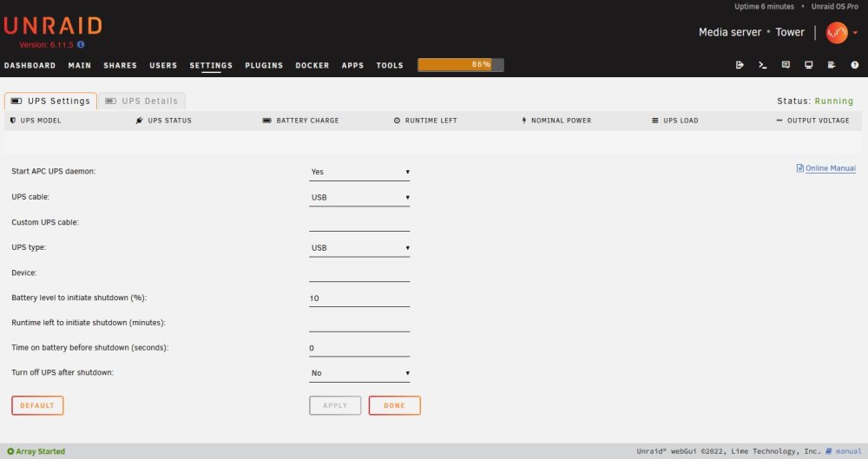Open the UPS cable dropdown
Viewport: 868px width, 459px height.
[359, 197]
